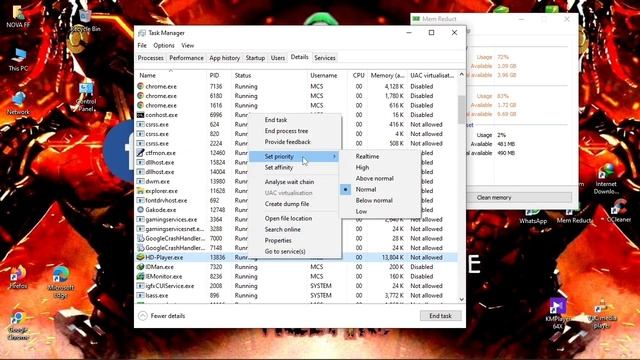The height and width of the screenshot is (360, 640).
Task: Launch Microsoft Edge desktop shortcut
Action: [61, 282]
